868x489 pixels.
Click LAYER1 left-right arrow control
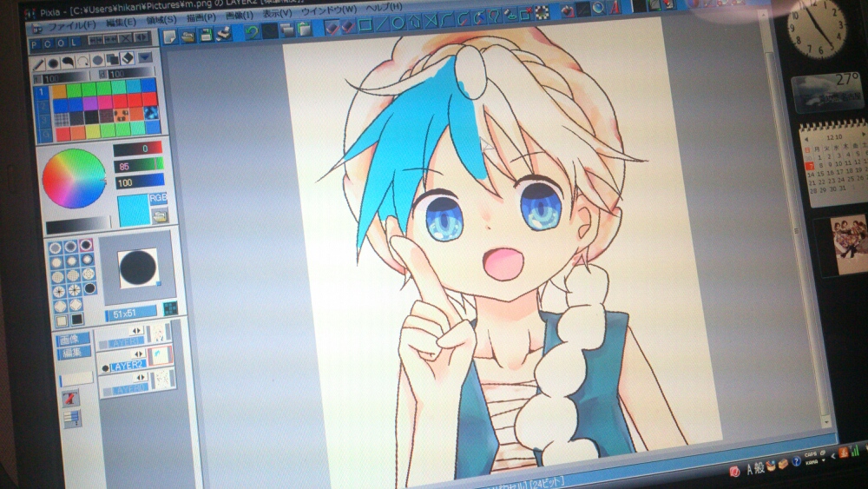tap(137, 331)
